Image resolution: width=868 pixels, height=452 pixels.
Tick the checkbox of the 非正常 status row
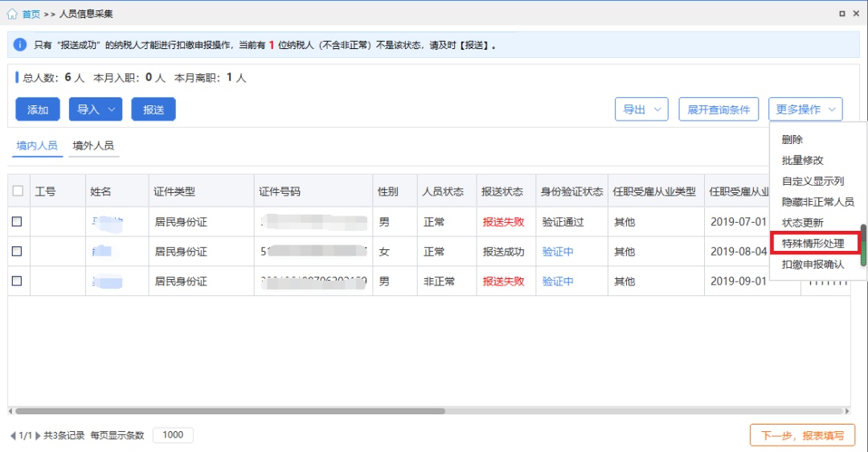[x=17, y=281]
